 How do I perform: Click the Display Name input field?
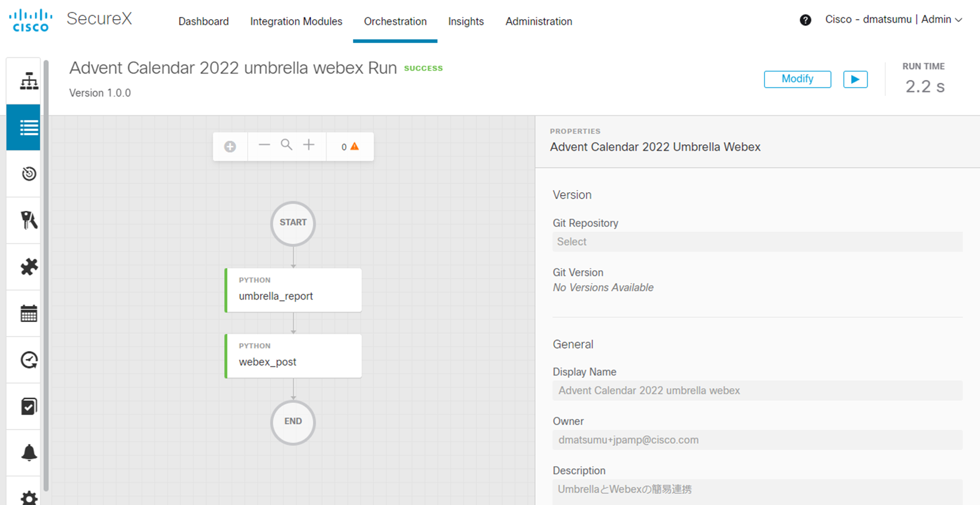[758, 391]
